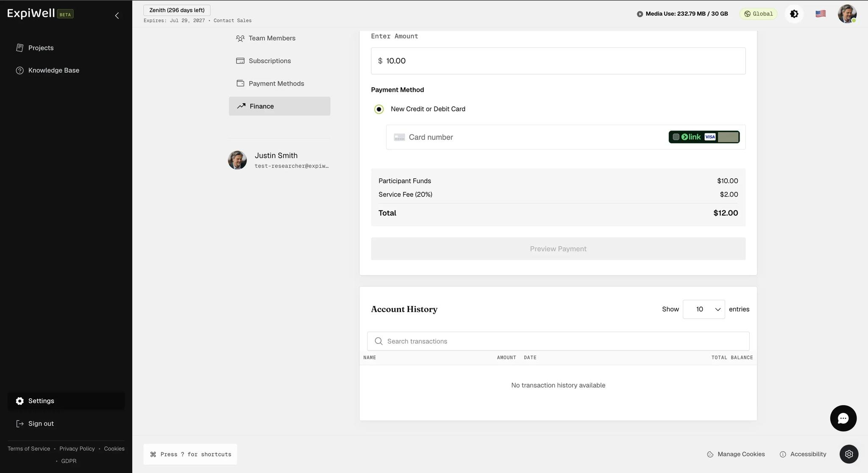The width and height of the screenshot is (868, 473).
Task: Click the Sign out icon
Action: pos(19,423)
